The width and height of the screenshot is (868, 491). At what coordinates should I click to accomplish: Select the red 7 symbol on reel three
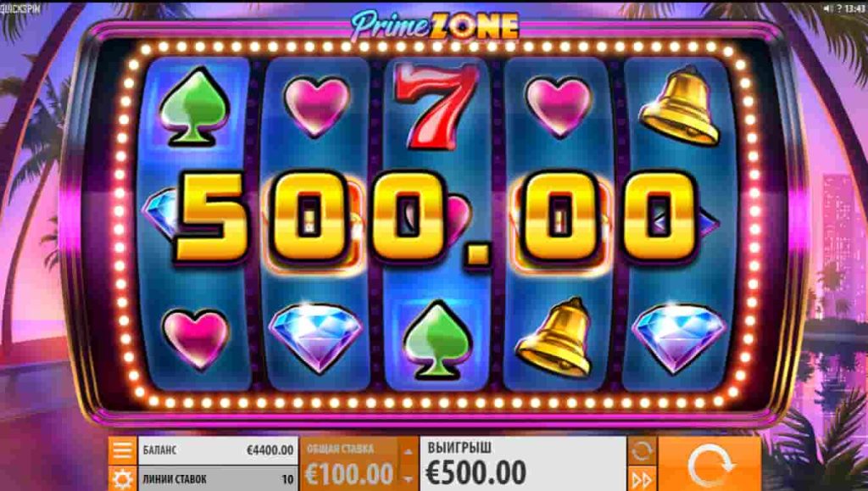point(437,105)
